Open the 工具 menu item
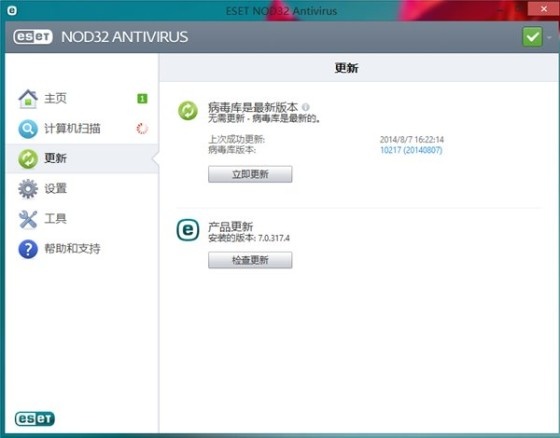 [82, 219]
